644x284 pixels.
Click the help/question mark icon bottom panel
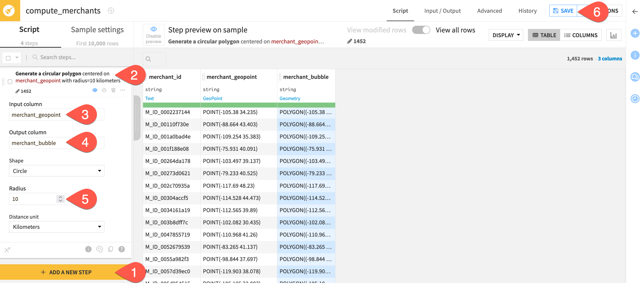(122, 250)
